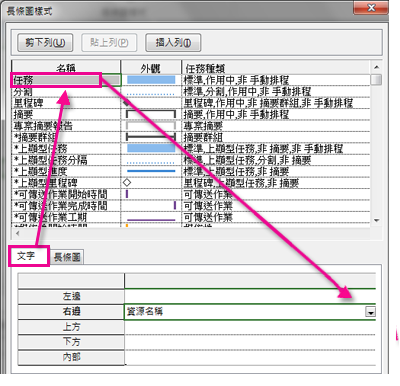Click the 內部 text field
This screenshot has height=386, width=400.
[250, 357]
